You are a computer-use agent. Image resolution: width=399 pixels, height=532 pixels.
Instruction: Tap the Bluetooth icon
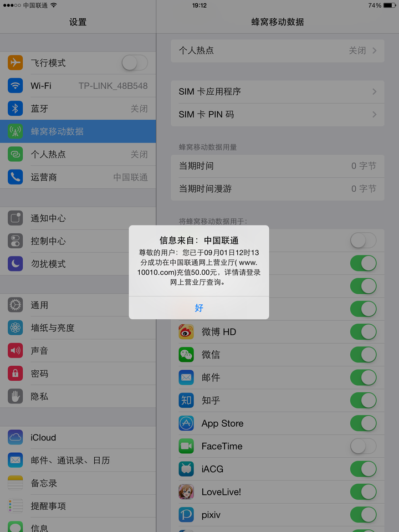[16, 109]
